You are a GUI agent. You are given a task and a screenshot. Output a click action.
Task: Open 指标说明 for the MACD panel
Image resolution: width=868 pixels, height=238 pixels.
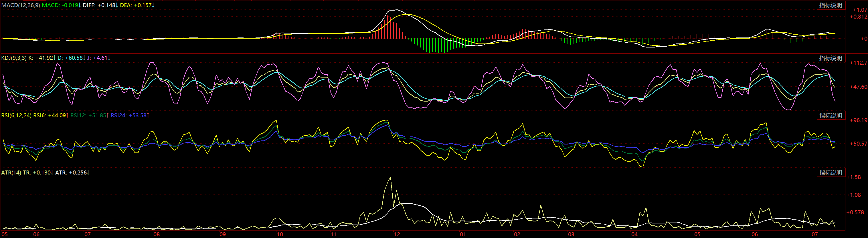(831, 5)
